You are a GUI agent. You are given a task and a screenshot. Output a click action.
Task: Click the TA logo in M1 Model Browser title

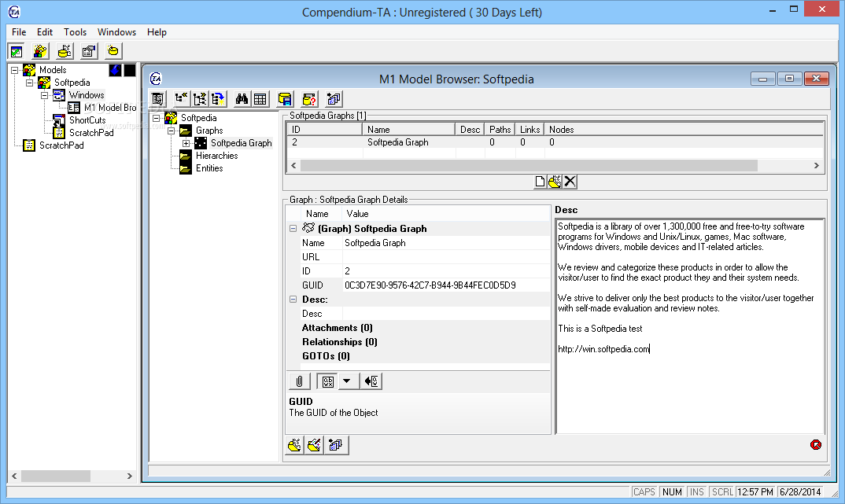[x=156, y=79]
